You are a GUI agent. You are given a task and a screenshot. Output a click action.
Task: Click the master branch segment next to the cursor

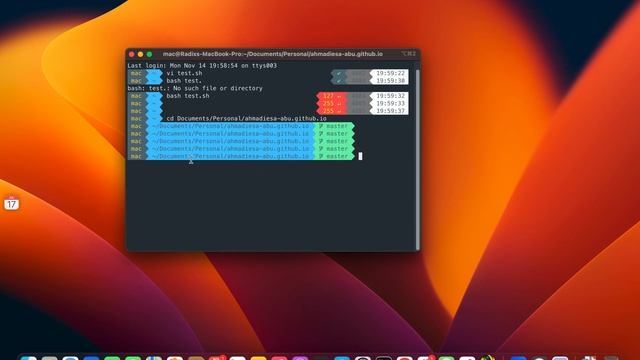pyautogui.click(x=334, y=156)
